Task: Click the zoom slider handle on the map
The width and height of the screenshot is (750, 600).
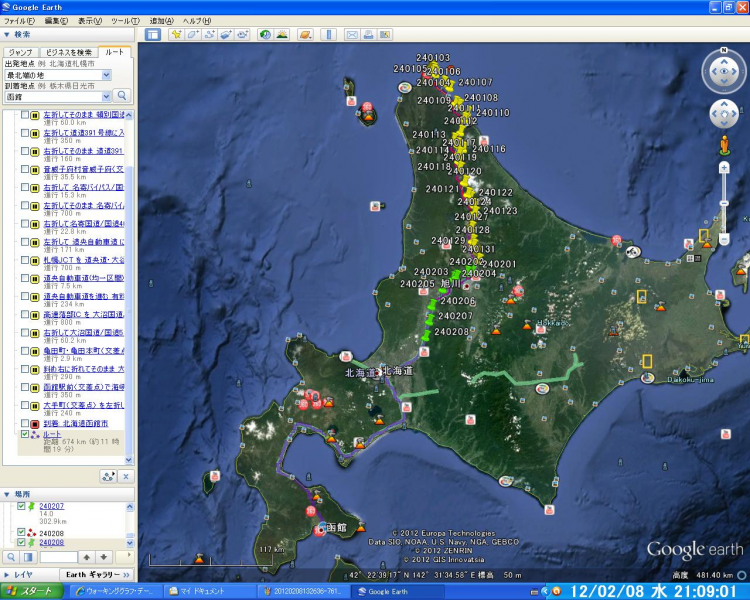Action: [x=724, y=203]
